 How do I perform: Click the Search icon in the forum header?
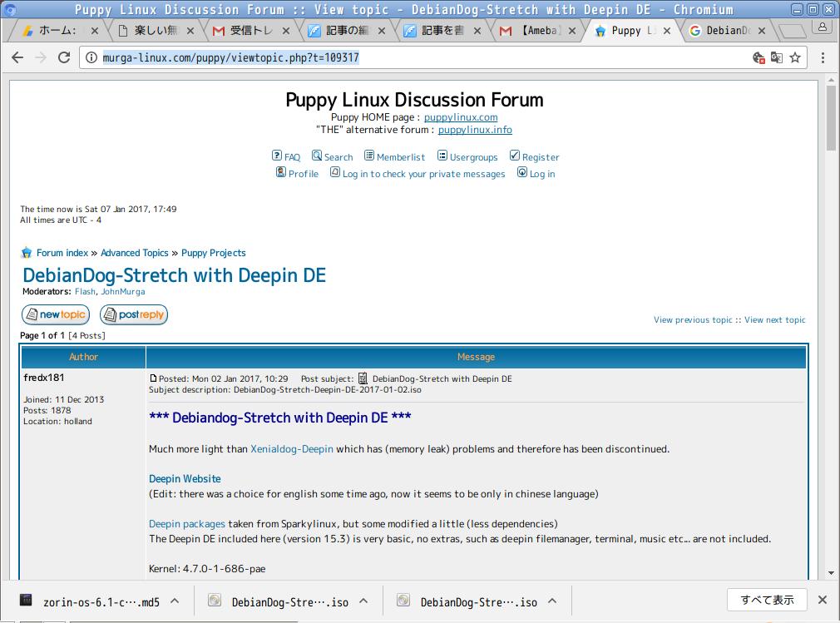click(317, 156)
